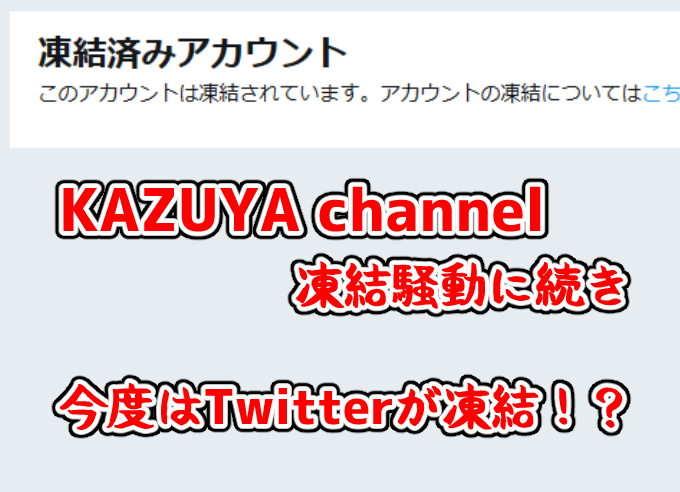Click the red KAZUYA word

tap(178, 209)
